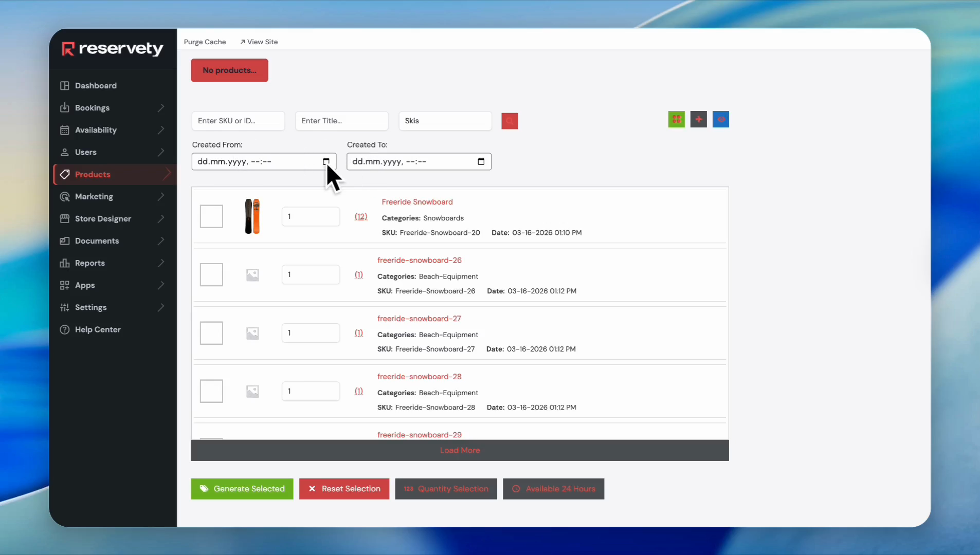
Task: Select the freeride-snowboard-26 checkbox
Action: pyautogui.click(x=211, y=275)
